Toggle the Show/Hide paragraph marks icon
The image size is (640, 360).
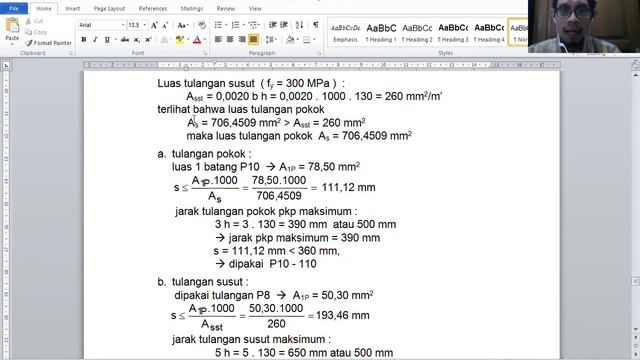click(316, 25)
